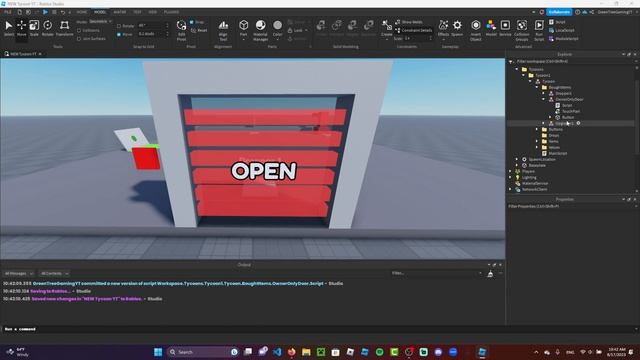Collapse the BoughtItems folder
The width and height of the screenshot is (640, 360).
537,87
